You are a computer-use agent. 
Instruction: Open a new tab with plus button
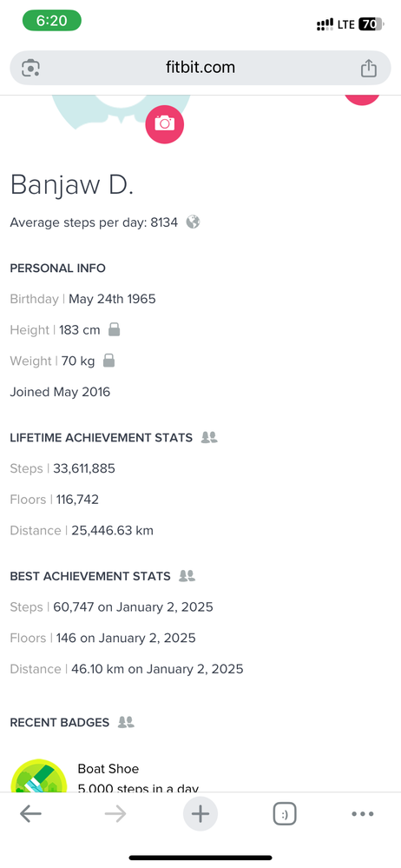click(200, 814)
